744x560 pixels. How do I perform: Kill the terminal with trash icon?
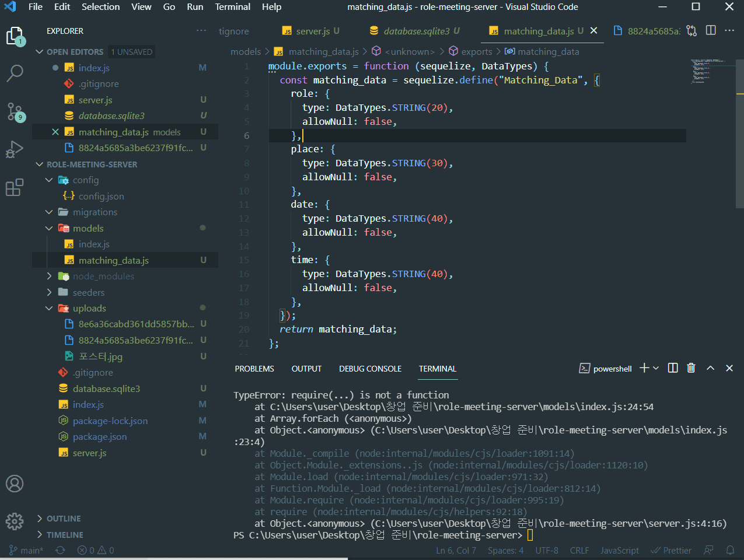pos(691,368)
